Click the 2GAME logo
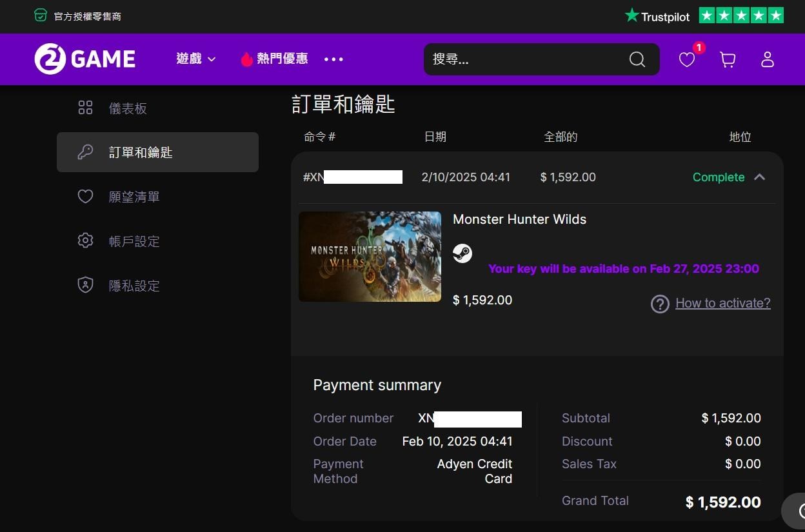 84,59
